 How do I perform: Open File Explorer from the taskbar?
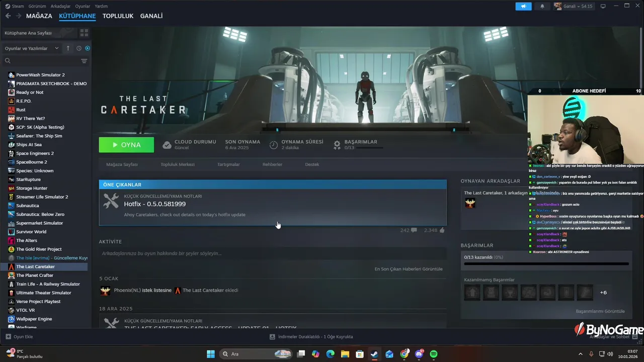[345, 354]
